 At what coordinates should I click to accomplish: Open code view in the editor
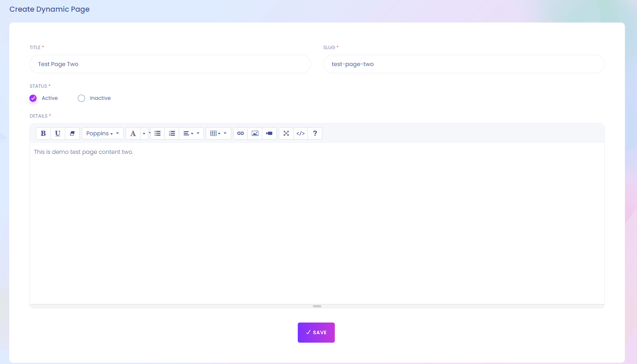(301, 133)
